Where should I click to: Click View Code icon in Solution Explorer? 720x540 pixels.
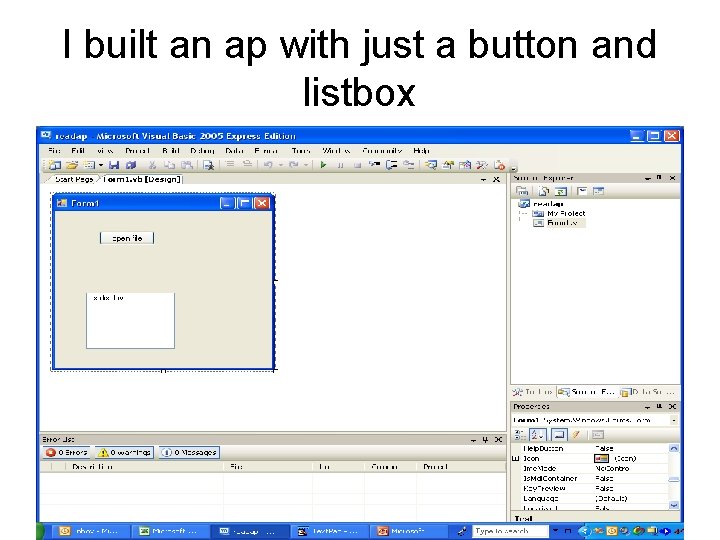pos(582,191)
